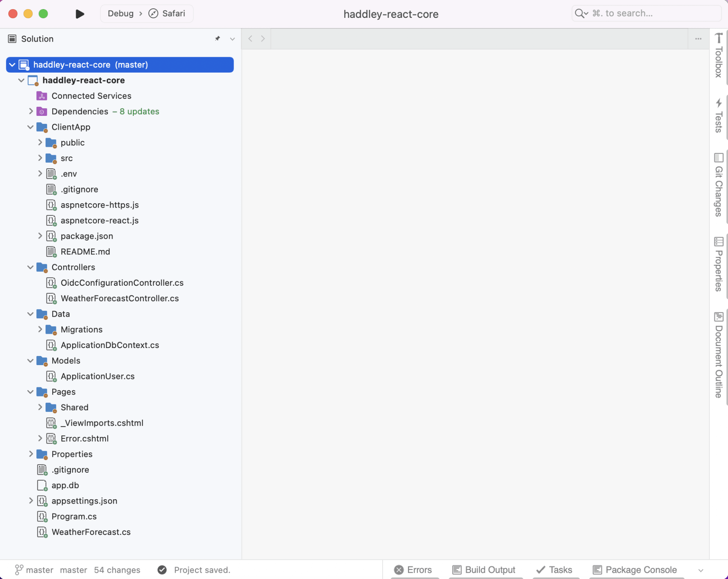Collapse the haddley-react-core (master) solution node
This screenshot has height=579, width=728.
point(12,65)
